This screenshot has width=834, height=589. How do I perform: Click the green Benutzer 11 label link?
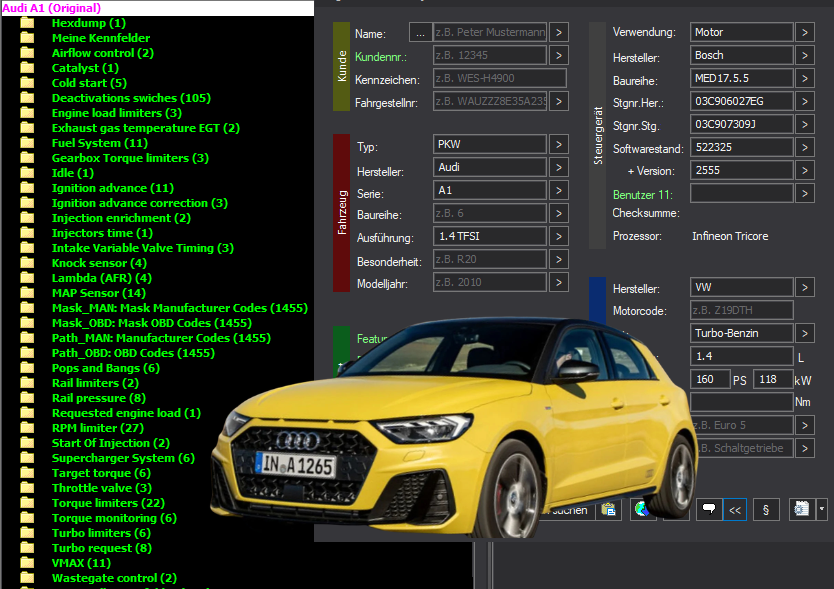643,195
